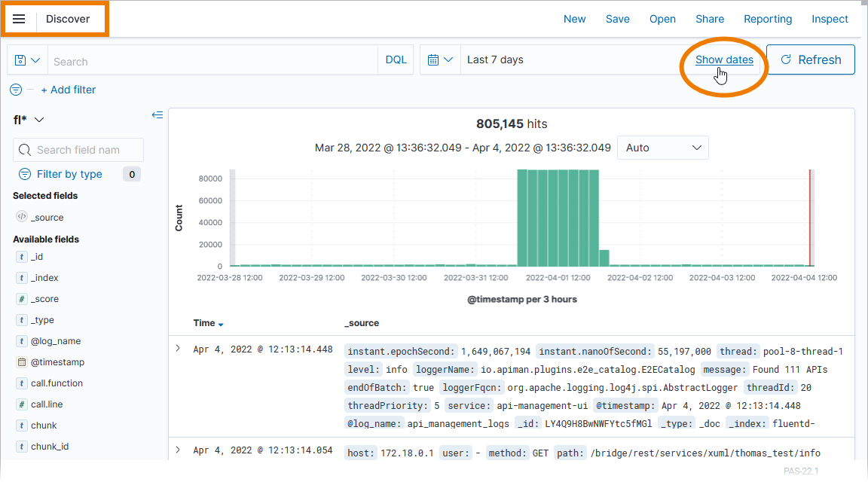Viewport: 868px width, 482px height.
Task: Toggle Time column sort order
Action: click(221, 324)
